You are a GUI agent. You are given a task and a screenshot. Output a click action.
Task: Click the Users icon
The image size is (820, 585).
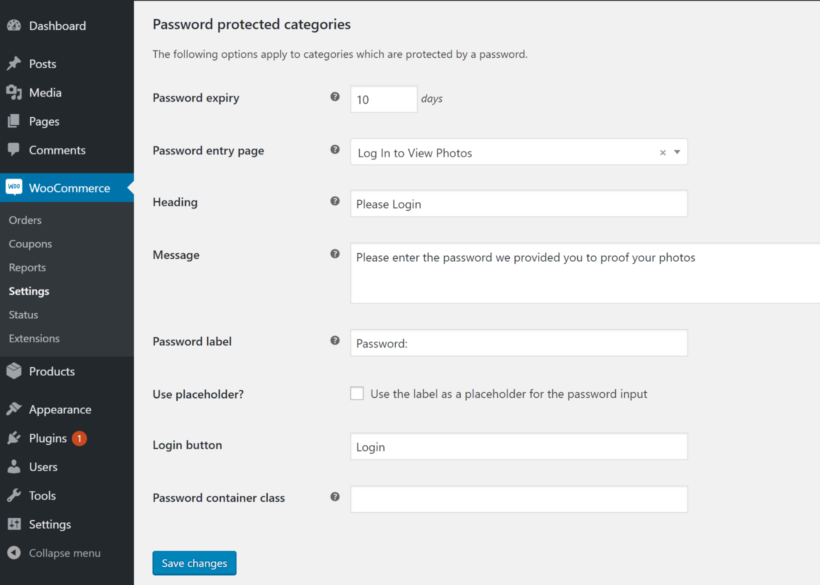(14, 466)
